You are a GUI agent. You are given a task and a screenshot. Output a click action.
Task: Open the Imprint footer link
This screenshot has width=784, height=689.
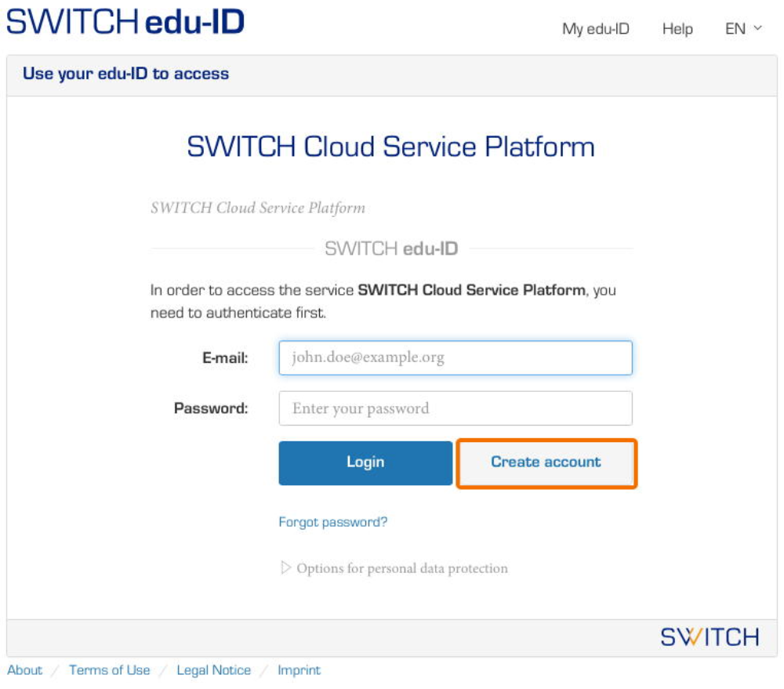click(x=299, y=670)
